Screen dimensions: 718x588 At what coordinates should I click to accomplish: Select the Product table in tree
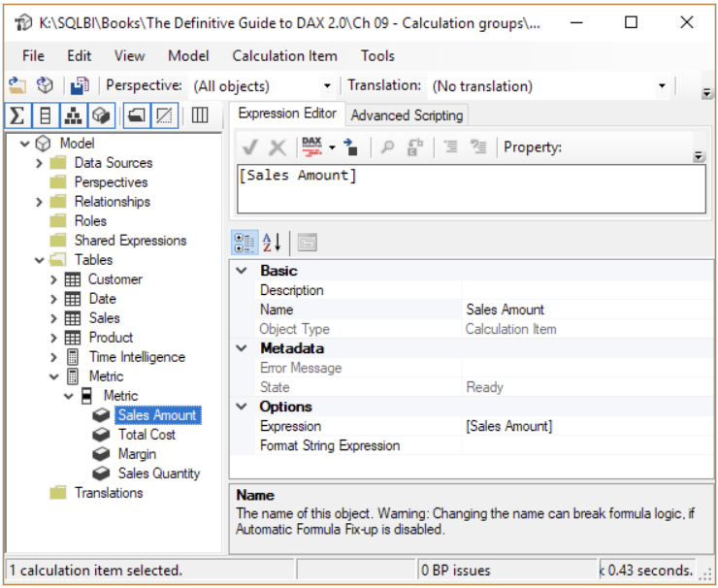(111, 338)
